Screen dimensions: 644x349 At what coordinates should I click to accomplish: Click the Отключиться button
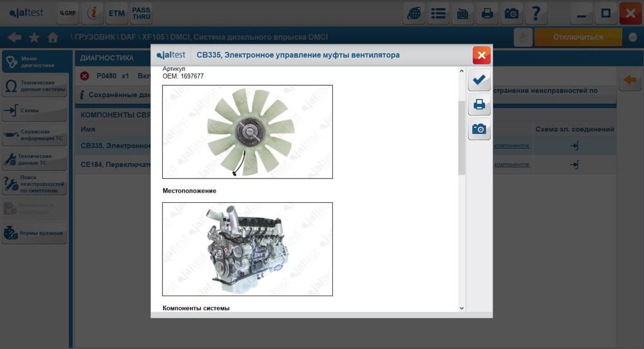point(578,37)
